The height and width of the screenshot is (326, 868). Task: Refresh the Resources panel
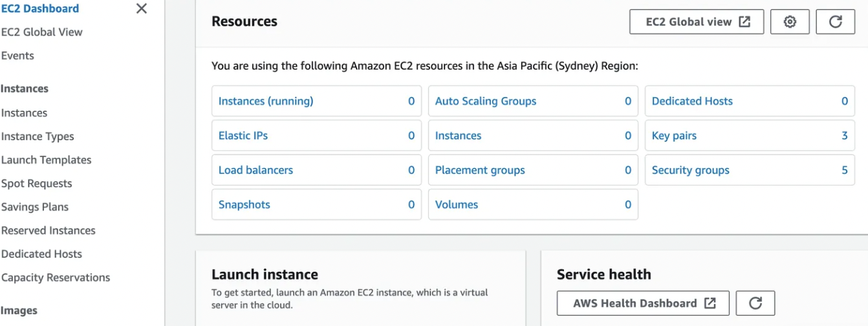(836, 21)
